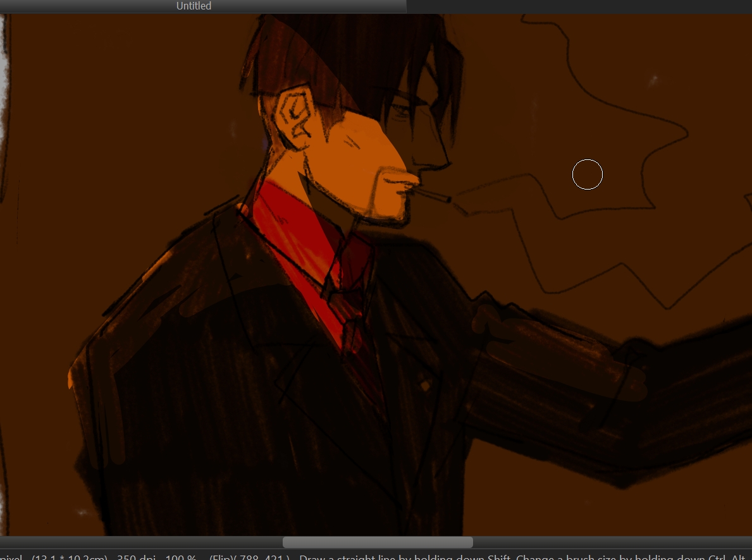Click the horizontal scrollbar thumb
The image size is (752, 560).
click(x=377, y=542)
